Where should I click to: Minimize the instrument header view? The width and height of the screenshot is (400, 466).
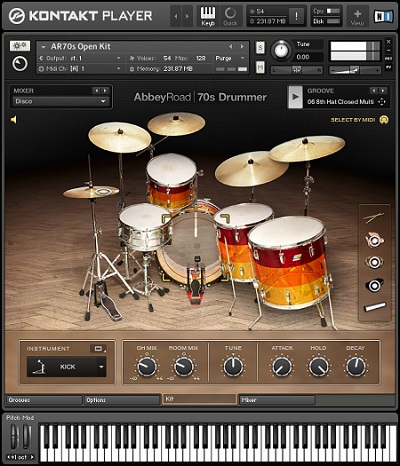[x=388, y=50]
